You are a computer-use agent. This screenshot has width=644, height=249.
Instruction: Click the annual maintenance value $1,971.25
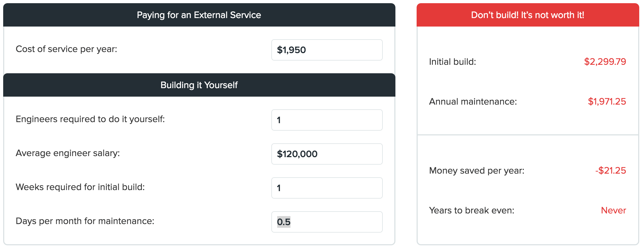coord(607,102)
